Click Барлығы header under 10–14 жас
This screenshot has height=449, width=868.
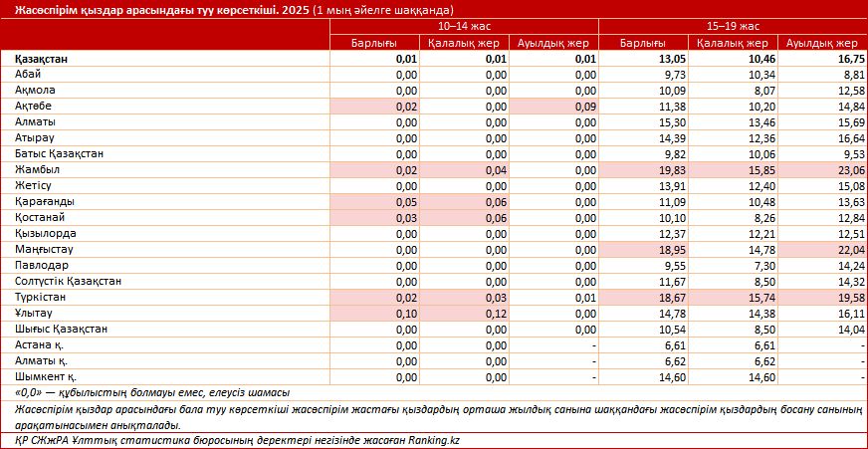tap(374, 43)
